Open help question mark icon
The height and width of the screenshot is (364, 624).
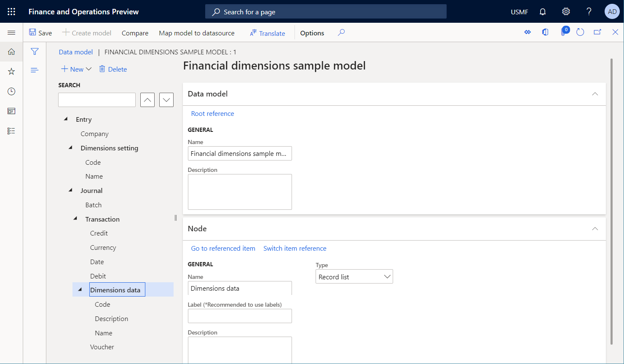click(589, 12)
